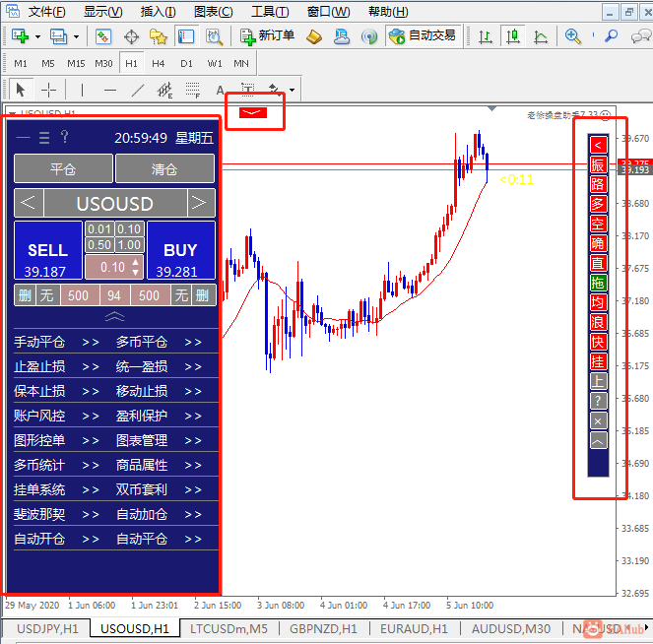This screenshot has width=653, height=644.
Task: Select the arrow cursor tool
Action: (x=20, y=90)
